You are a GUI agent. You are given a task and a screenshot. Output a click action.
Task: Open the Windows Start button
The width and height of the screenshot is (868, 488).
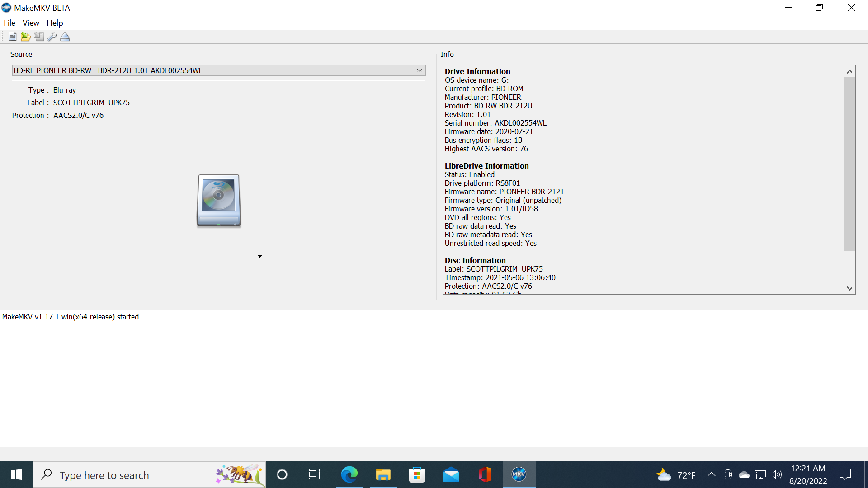coord(16,474)
